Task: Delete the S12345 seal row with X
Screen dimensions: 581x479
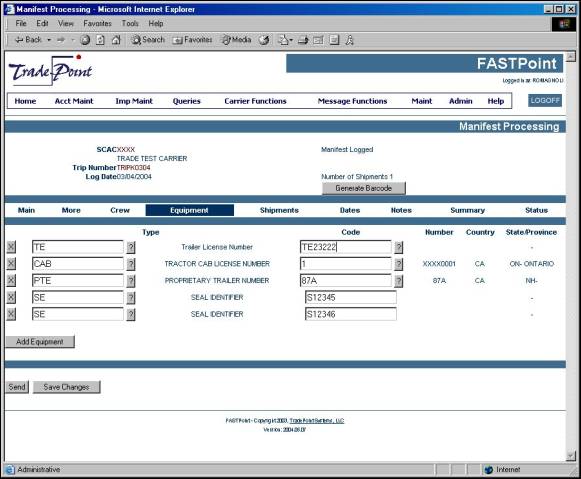Action: [x=11, y=297]
